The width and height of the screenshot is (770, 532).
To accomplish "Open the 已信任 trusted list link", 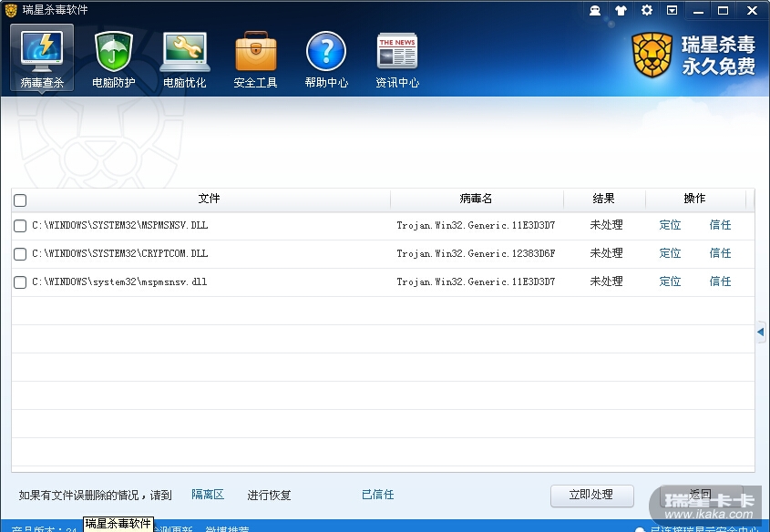I will (x=377, y=495).
